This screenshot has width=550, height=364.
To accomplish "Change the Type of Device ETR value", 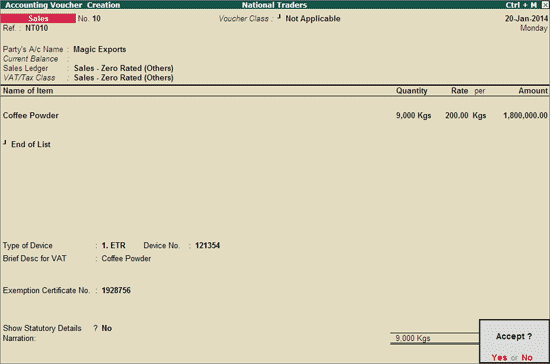I will 113,245.
